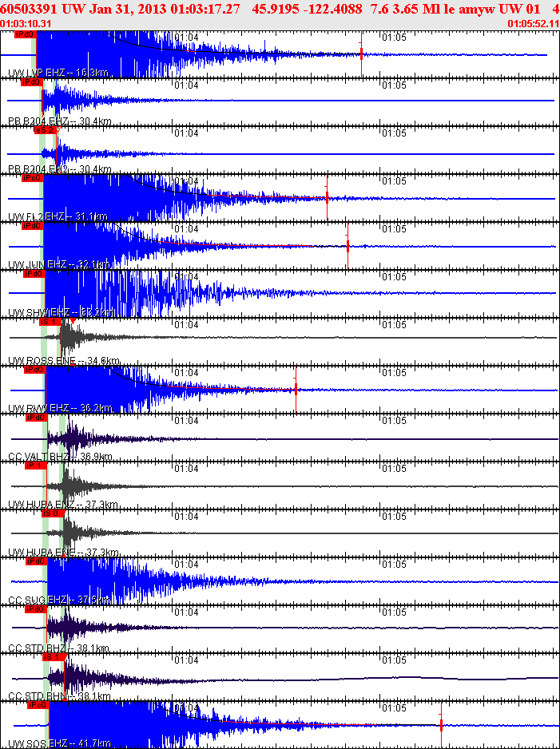Click the 01:05 time label on UW SOS EHZ trace

(x=395, y=708)
